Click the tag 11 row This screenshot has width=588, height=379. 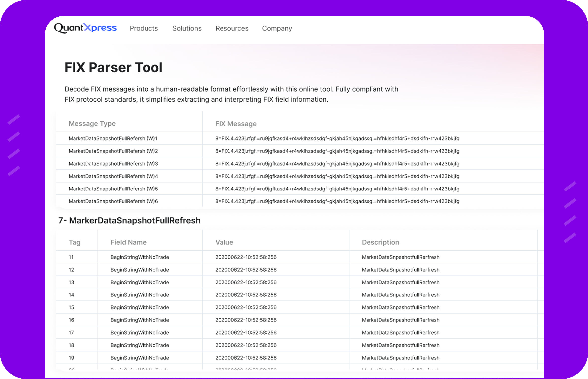(71, 257)
